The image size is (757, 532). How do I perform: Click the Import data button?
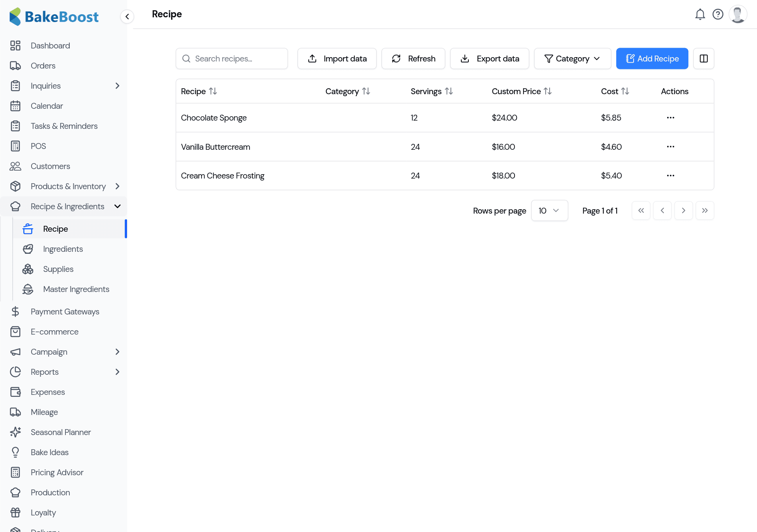point(337,59)
